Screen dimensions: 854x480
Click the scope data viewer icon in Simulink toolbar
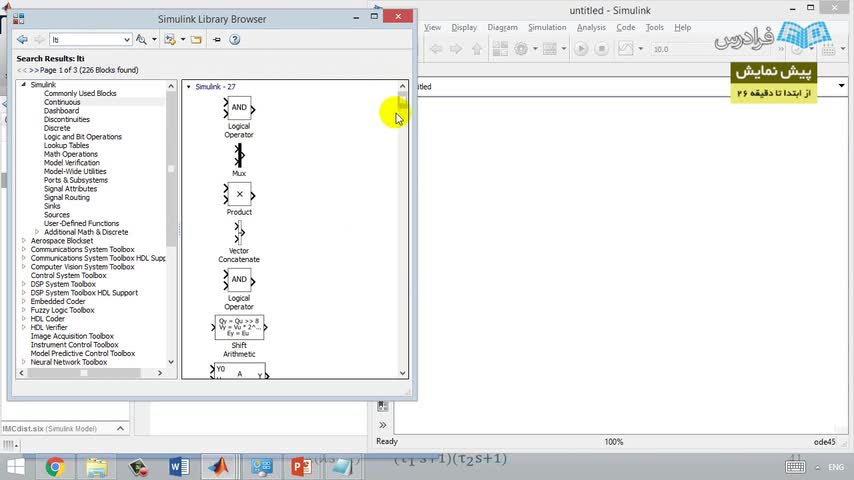click(x=626, y=49)
